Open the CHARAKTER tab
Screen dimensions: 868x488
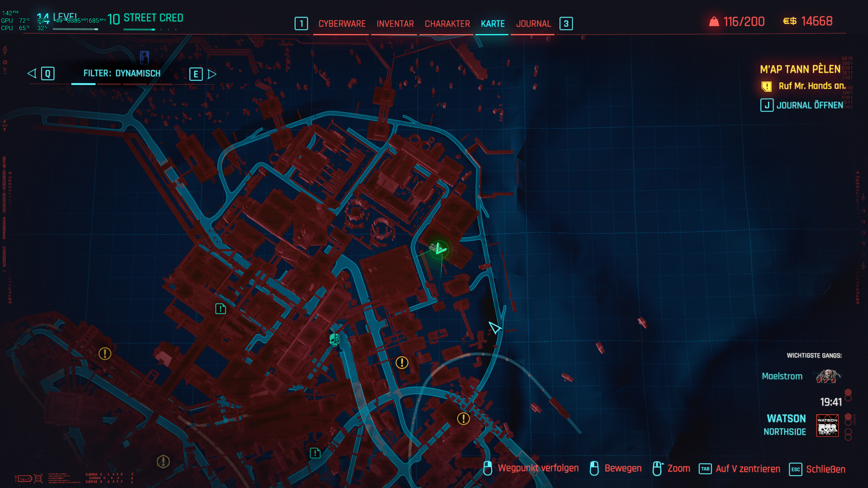click(447, 24)
